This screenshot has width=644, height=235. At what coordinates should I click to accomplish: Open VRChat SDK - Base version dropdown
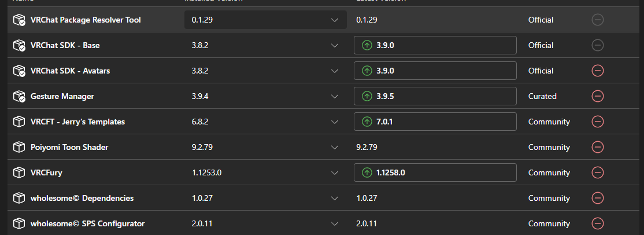click(x=334, y=45)
